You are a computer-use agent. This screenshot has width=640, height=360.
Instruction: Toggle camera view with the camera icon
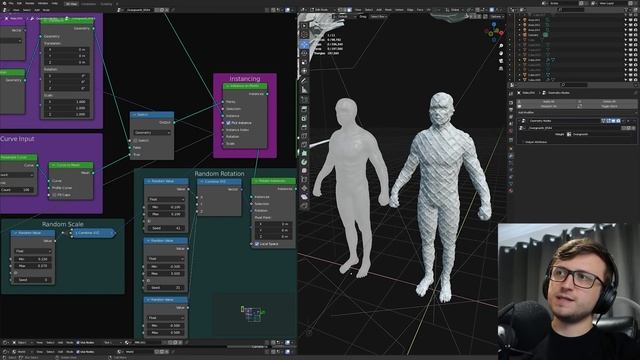tap(501, 61)
